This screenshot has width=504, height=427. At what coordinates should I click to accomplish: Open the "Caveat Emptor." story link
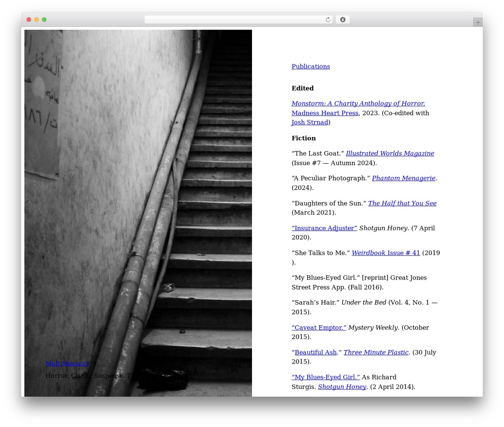(x=319, y=327)
